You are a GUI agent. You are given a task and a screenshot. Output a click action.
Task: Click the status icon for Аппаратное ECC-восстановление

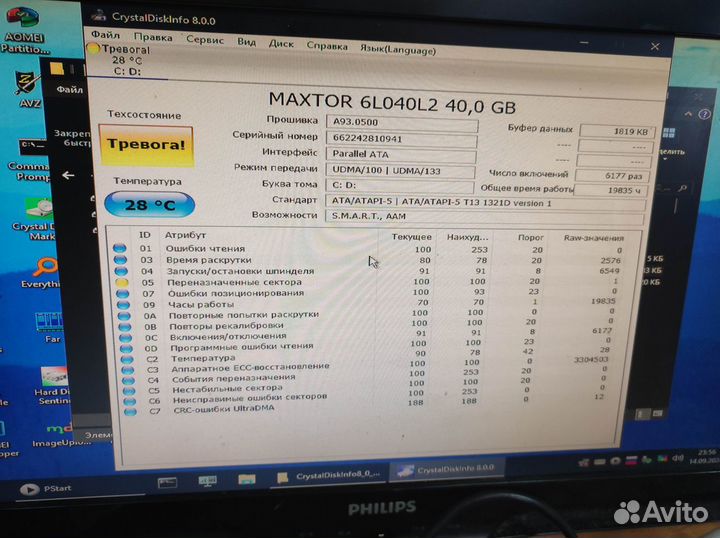pyautogui.click(x=128, y=370)
